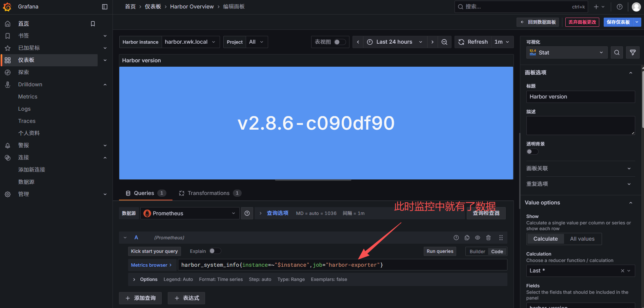Image resolution: width=644 pixels, height=308 pixels.
Task: Shift time range backward arrow
Action: coord(358,42)
